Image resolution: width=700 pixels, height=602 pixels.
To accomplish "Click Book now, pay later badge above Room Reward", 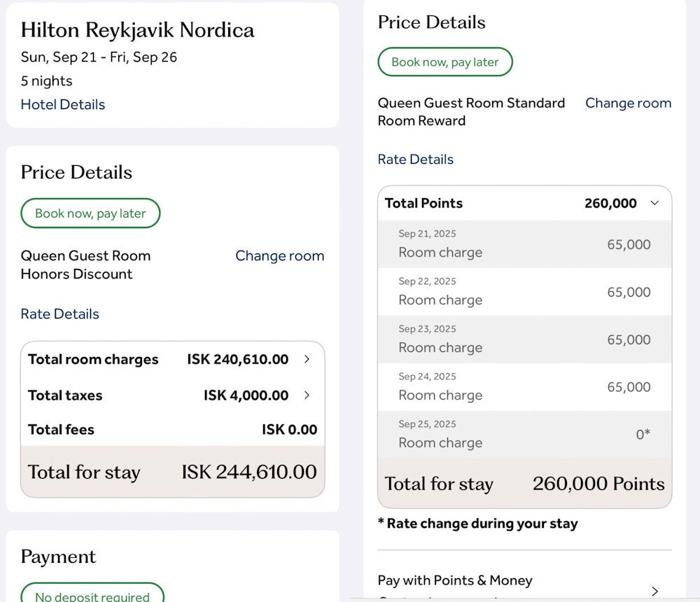I will tap(445, 62).
